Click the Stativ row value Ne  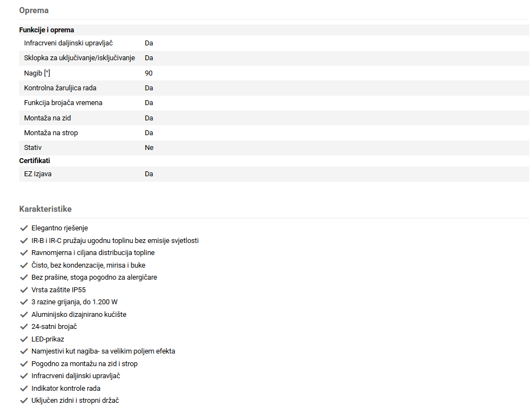pos(149,148)
